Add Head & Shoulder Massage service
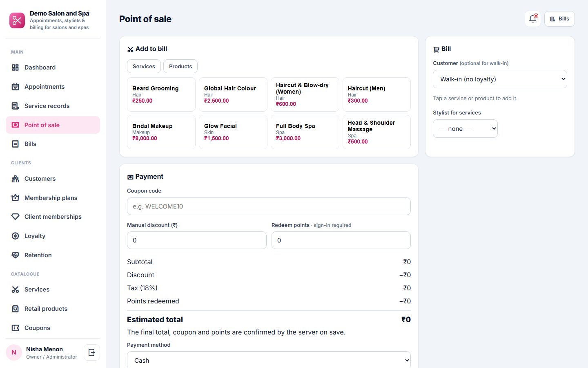Screen dimensions: 588x368 tap(376, 132)
